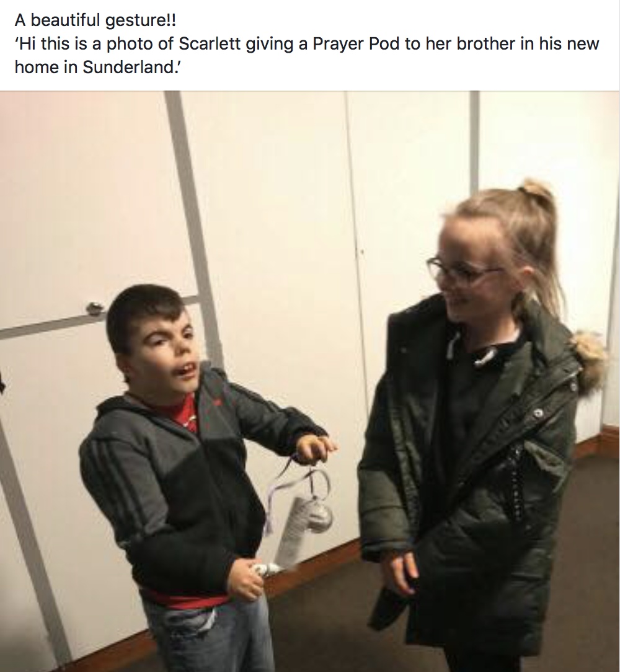Click the word 'Sunderland' in the caption

coord(127,68)
